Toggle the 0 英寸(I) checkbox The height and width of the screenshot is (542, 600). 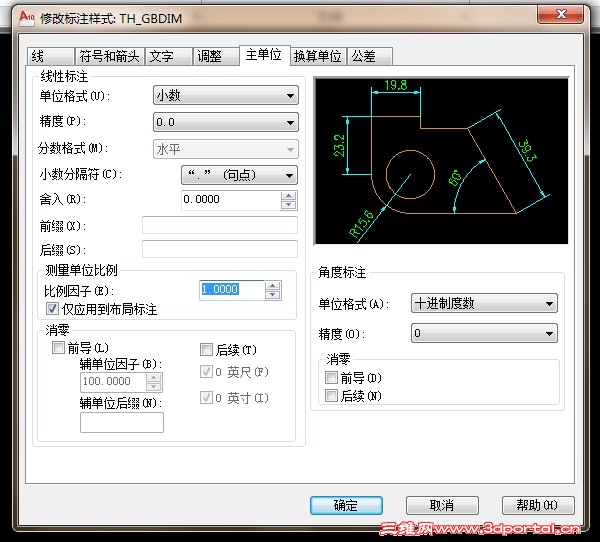pos(206,398)
